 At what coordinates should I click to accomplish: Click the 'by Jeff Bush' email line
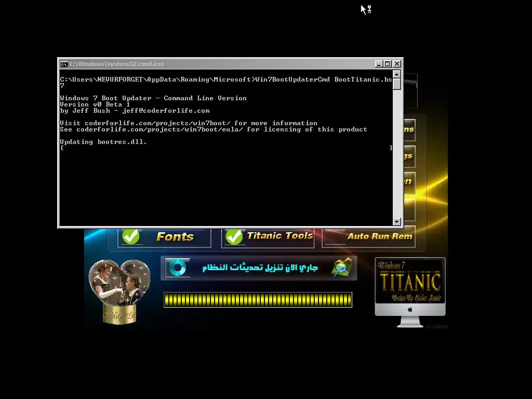135,111
